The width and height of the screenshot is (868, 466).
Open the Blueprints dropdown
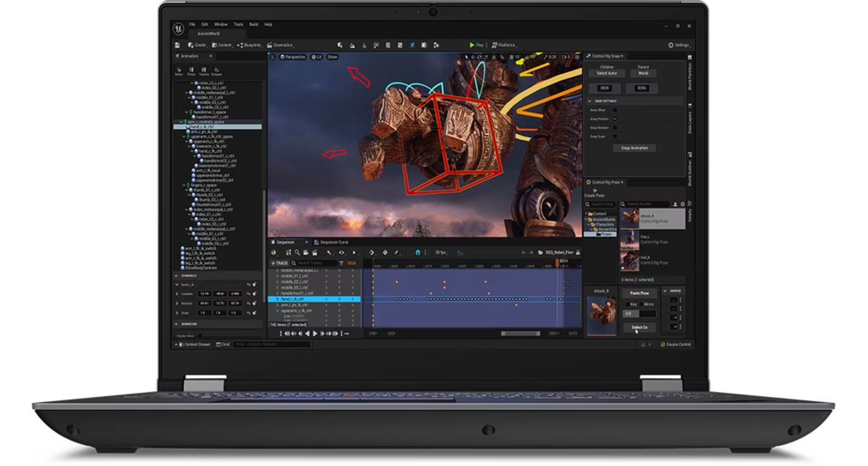(x=250, y=45)
